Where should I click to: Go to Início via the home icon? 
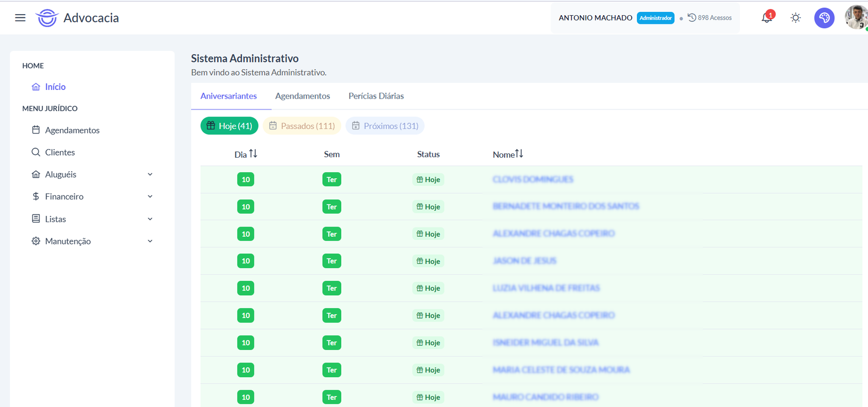click(36, 87)
